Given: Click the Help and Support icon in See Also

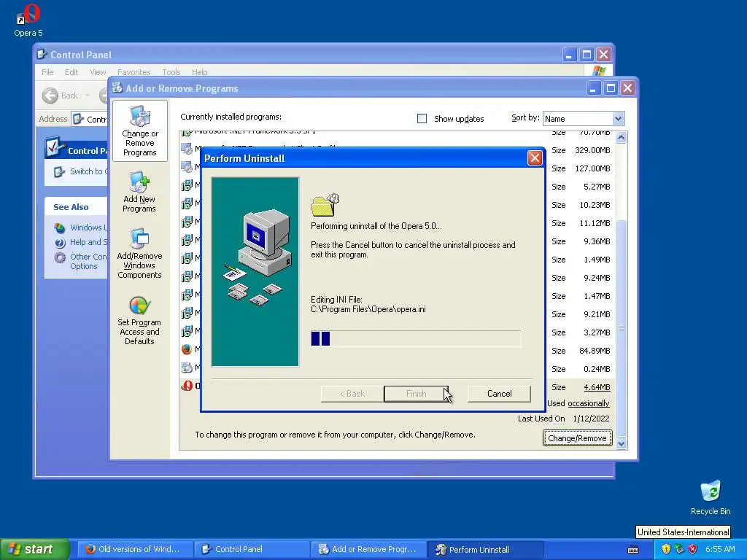Looking at the screenshot, I should 60,243.
